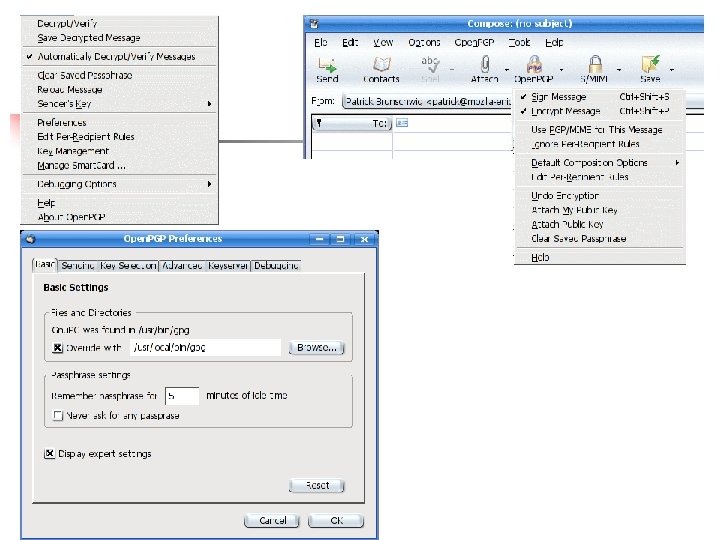The image size is (720, 540).
Task: Switch to the Key Selection tab
Action: tap(128, 265)
